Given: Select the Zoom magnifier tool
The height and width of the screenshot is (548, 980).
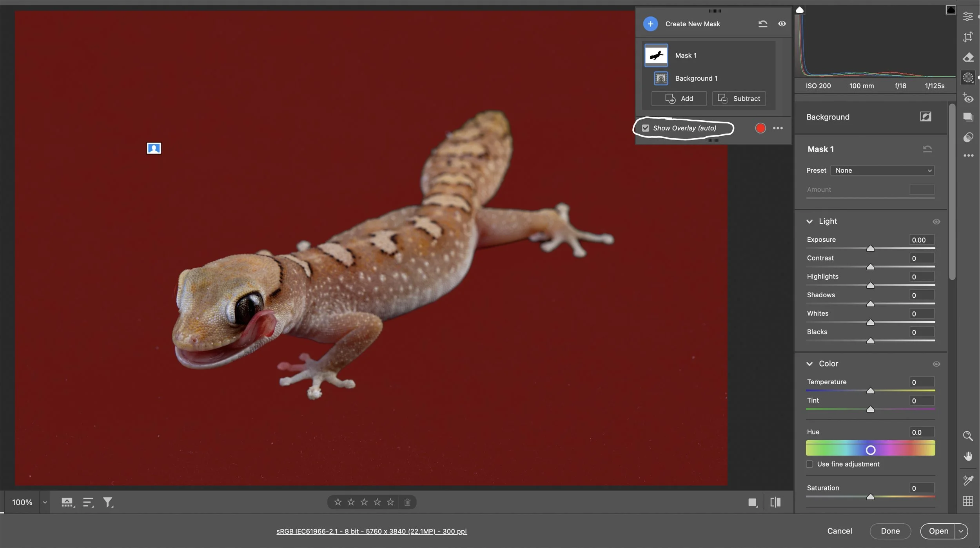Looking at the screenshot, I should 968,436.
